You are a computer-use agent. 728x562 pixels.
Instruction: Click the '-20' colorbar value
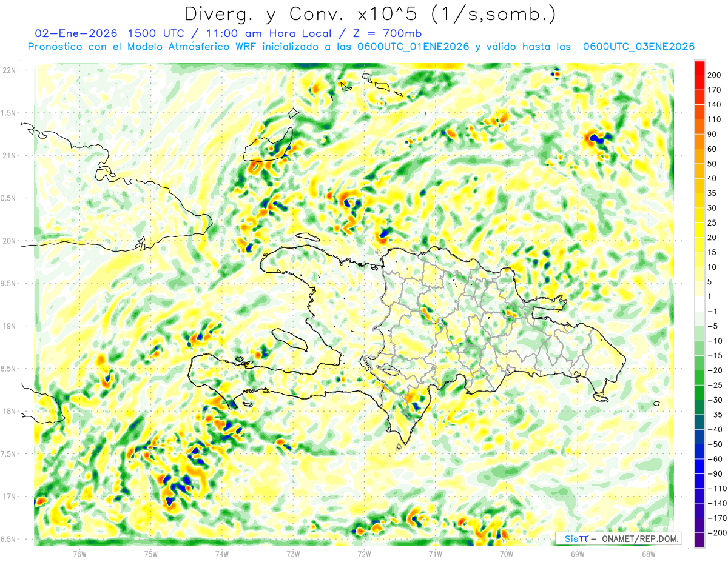pos(716,370)
